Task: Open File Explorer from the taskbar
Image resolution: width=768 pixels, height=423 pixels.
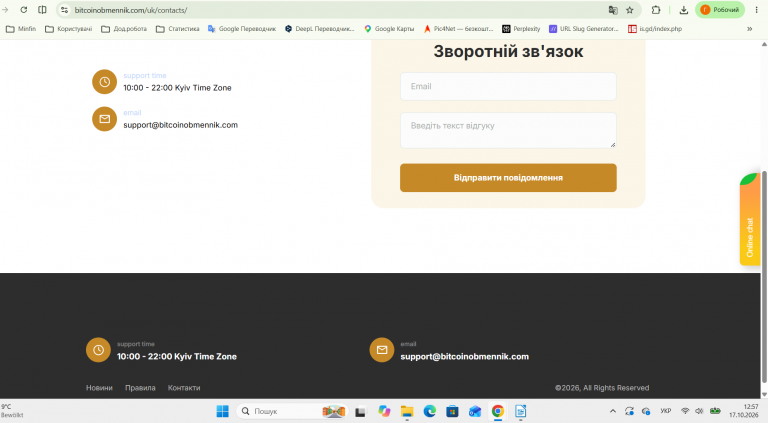Action: [407, 411]
